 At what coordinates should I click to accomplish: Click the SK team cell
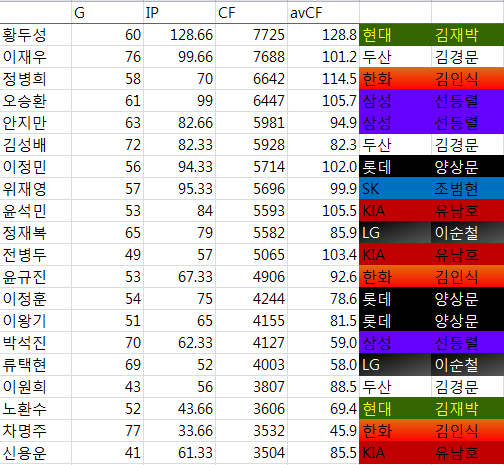point(395,189)
